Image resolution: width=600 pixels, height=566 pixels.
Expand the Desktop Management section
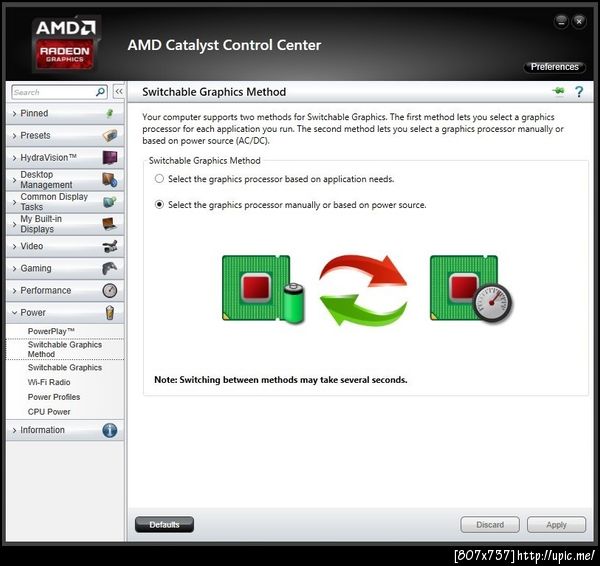(65, 179)
